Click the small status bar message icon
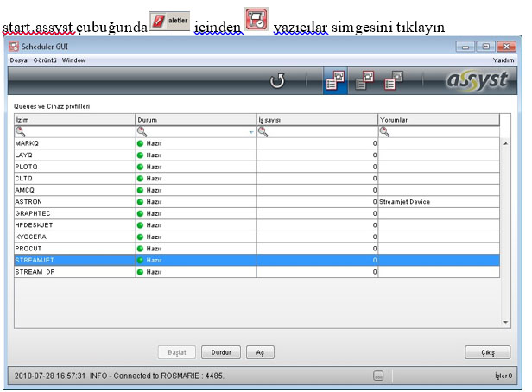This screenshot has width=532, height=392. [378, 376]
